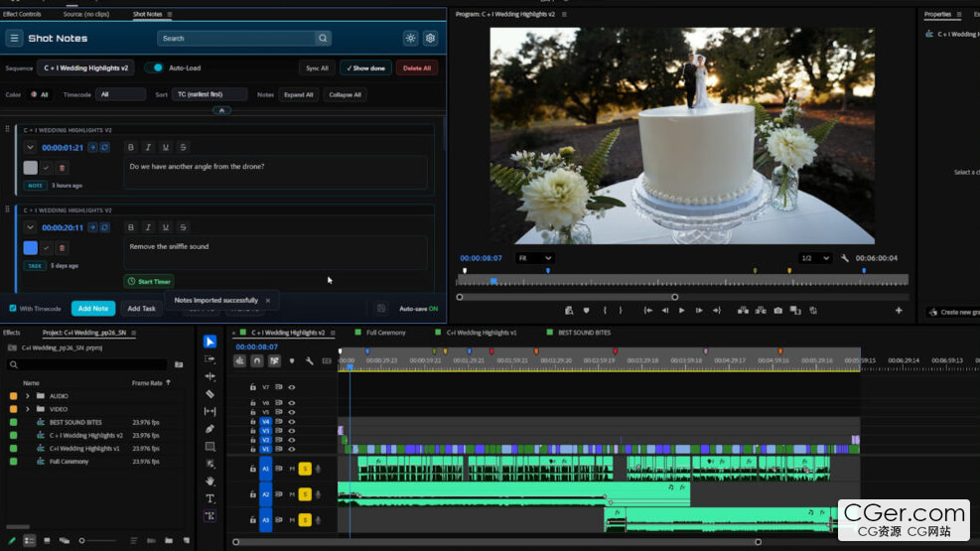Open the 1/2 playback resolution dropdown
This screenshot has height=551, width=980.
815,258
